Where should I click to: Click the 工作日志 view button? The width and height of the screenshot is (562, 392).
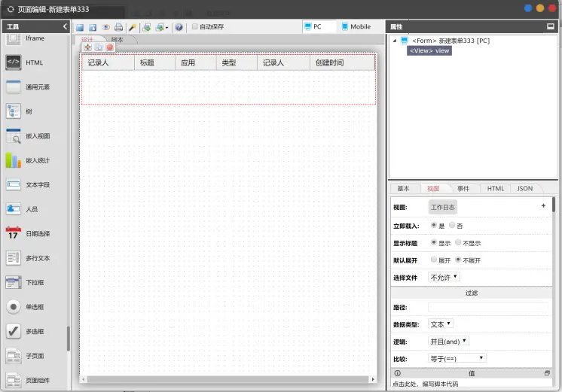coord(443,207)
